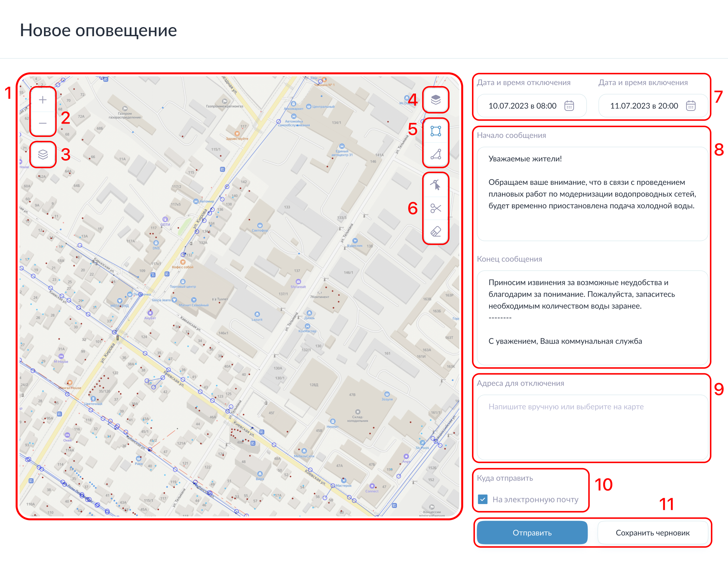Screen dimensions: 728x564
Task: Open calendar for turn-on date 11.07.2023
Action: 691,106
